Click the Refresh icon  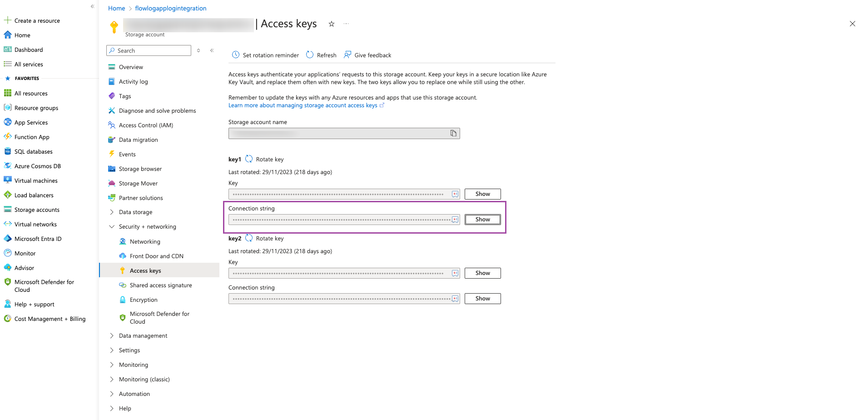[310, 55]
